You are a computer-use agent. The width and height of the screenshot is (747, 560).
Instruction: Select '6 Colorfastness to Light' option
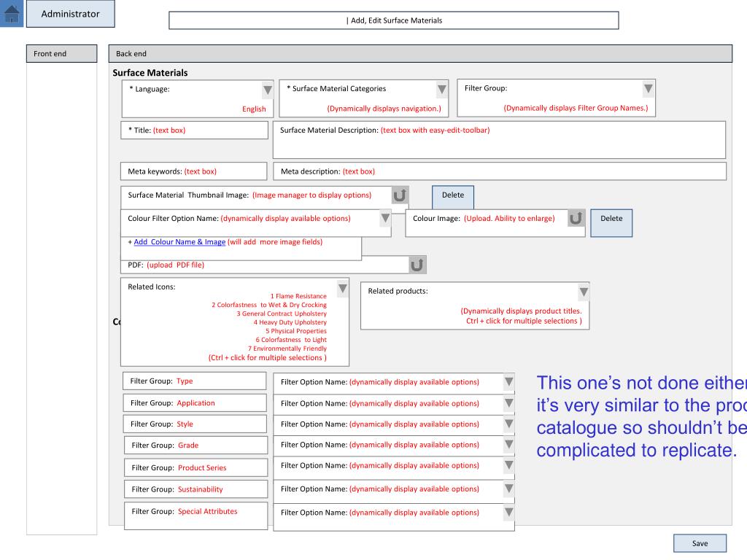(x=291, y=340)
